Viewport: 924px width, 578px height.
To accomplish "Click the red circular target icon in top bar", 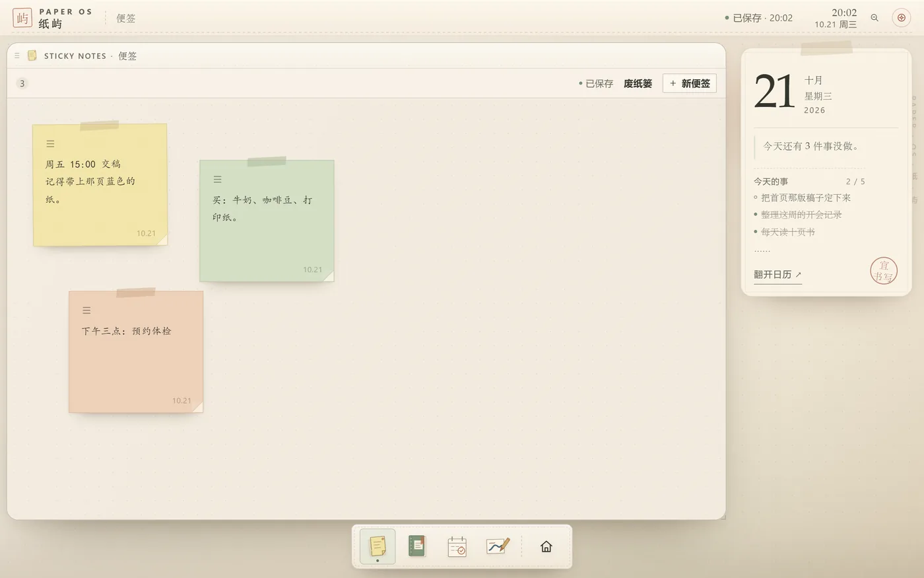I will 901,18.
